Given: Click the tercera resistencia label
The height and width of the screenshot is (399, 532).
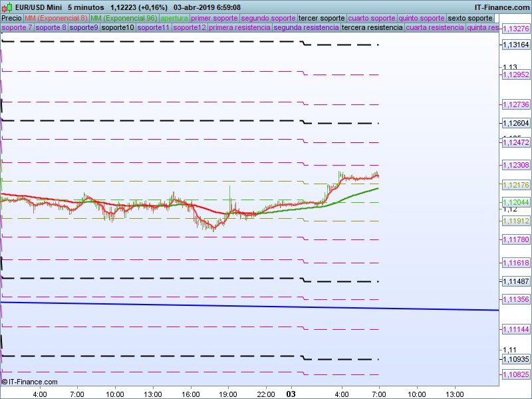Looking at the screenshot, I should (372, 28).
